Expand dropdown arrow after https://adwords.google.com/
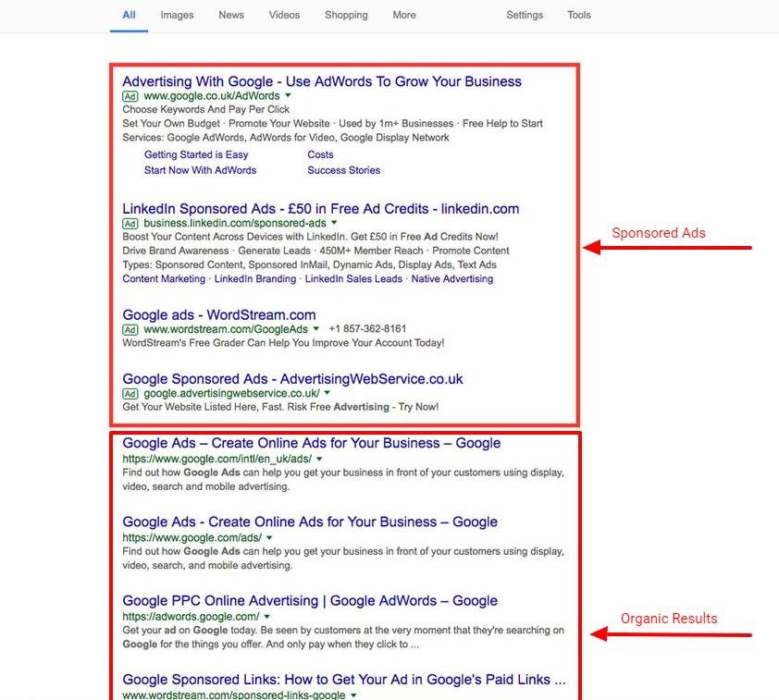This screenshot has width=779, height=700. pos(267,617)
